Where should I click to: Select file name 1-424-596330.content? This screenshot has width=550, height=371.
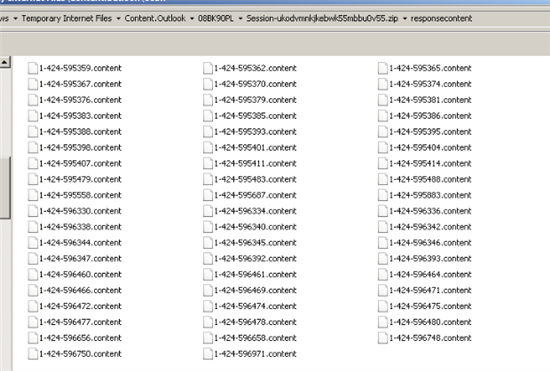point(80,211)
